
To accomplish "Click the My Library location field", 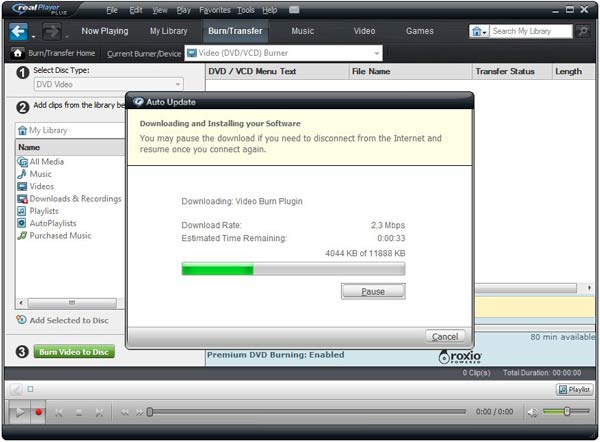I will 70,130.
